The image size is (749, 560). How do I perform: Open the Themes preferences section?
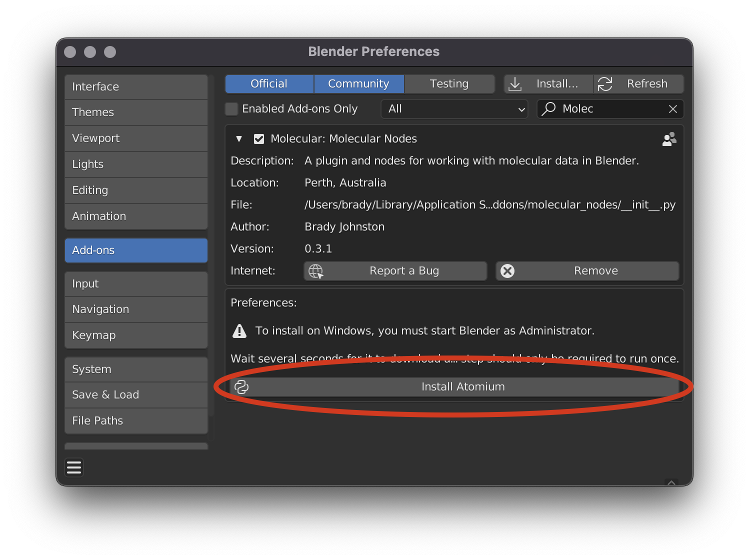tap(136, 112)
